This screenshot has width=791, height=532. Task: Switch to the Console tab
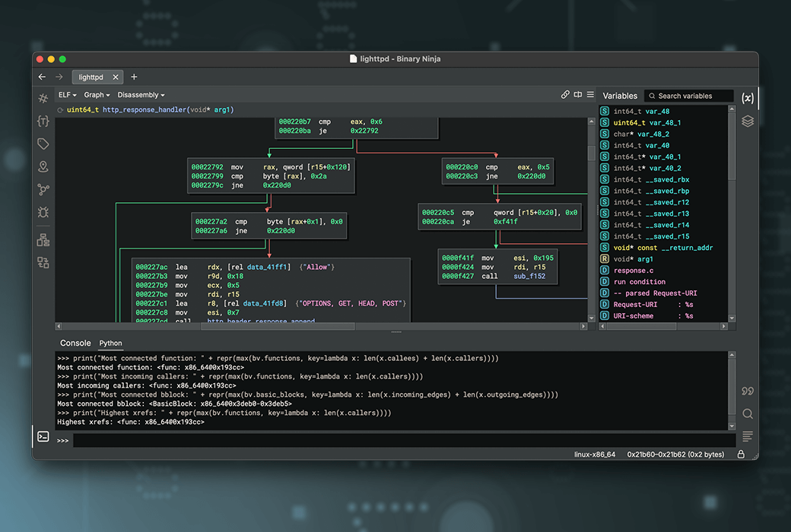pyautogui.click(x=75, y=344)
